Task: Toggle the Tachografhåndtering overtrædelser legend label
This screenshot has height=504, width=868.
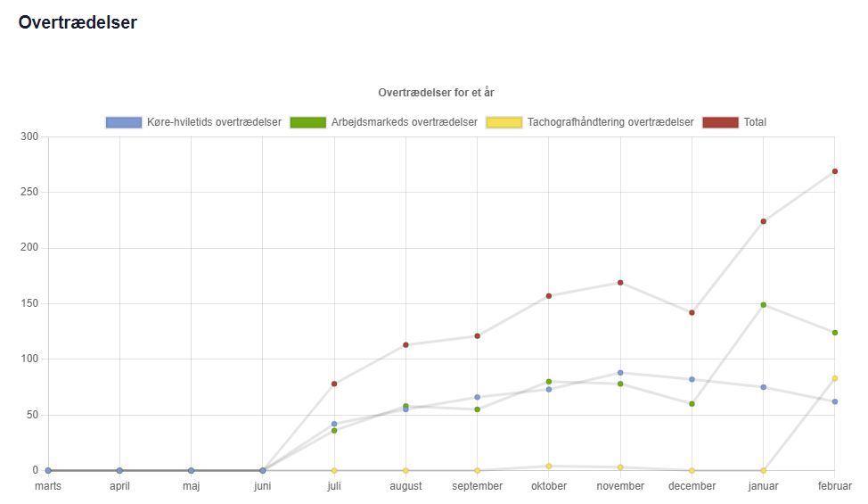Action: click(610, 122)
